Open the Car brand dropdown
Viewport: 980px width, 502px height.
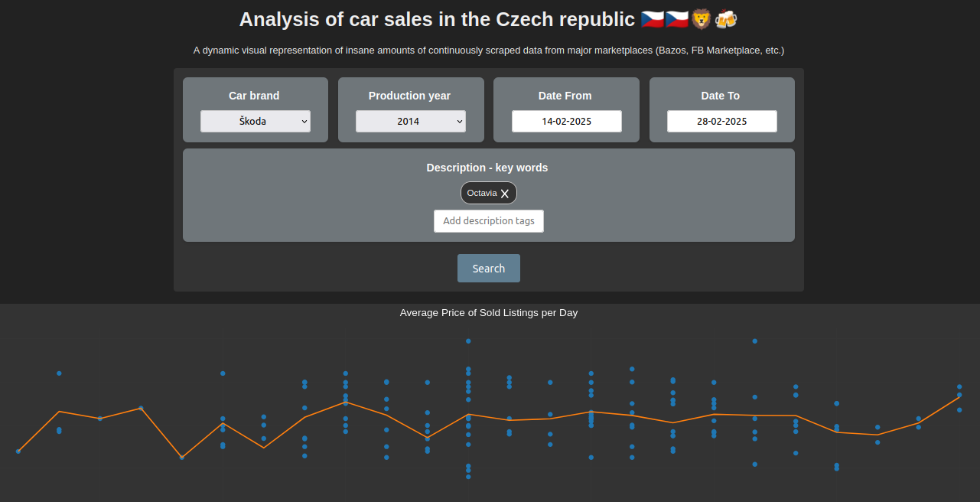coord(255,121)
